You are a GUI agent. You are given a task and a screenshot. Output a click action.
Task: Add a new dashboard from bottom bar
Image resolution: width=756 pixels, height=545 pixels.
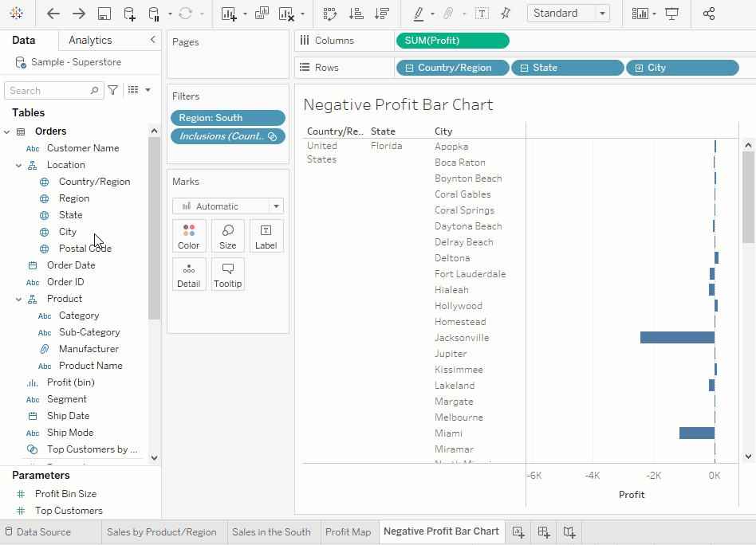(543, 531)
